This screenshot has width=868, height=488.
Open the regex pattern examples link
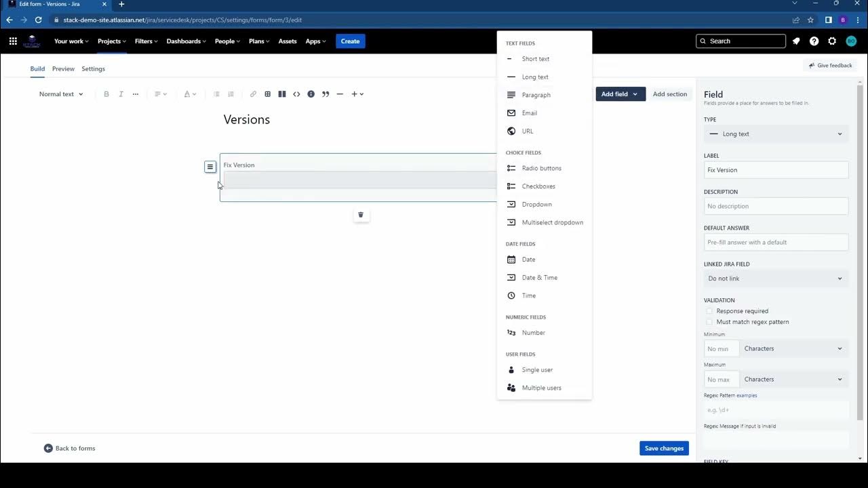[747, 395]
